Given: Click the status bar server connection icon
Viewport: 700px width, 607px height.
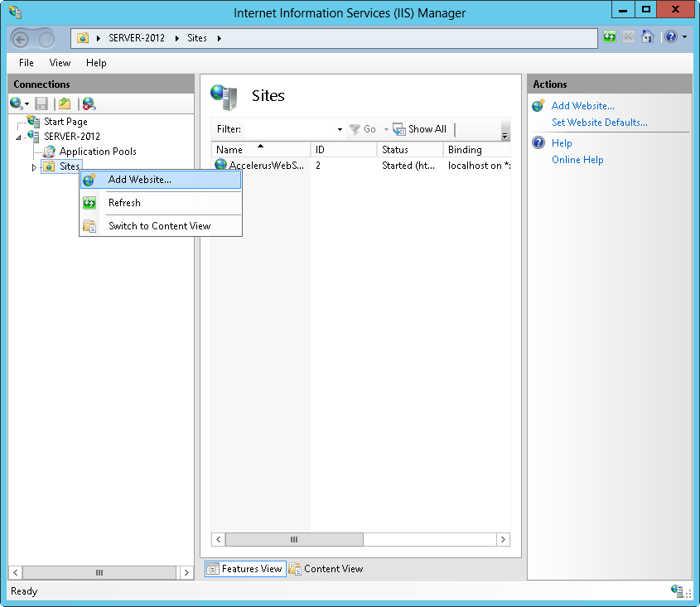Looking at the screenshot, I should pyautogui.click(x=677, y=591).
